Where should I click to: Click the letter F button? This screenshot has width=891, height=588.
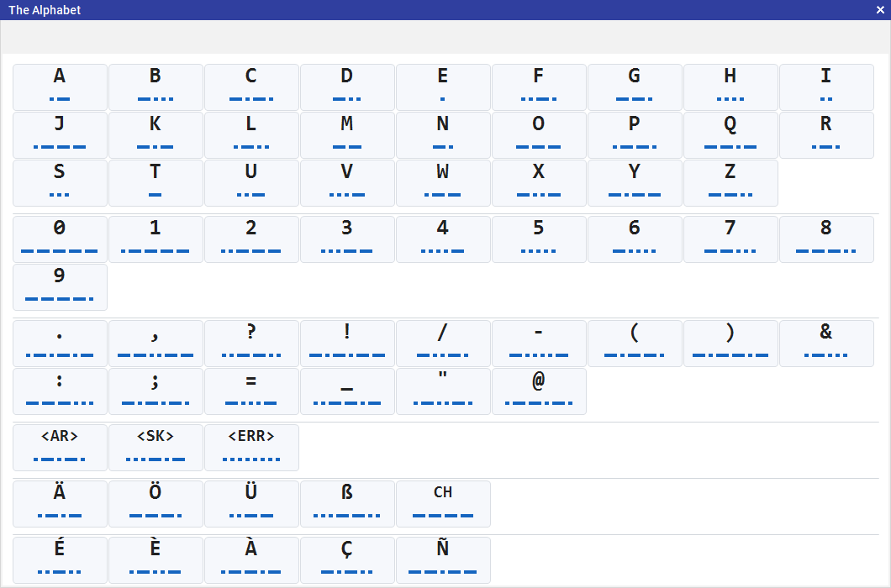(539, 87)
